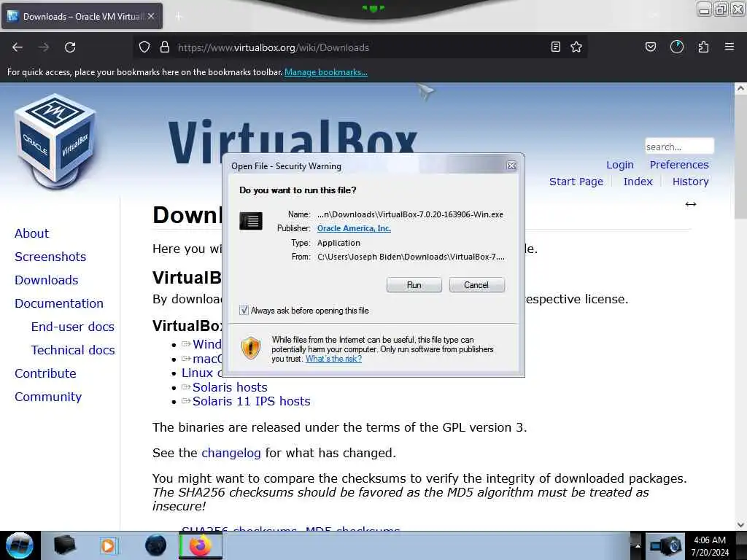The image size is (747, 560).
Task: Open Documentation in the sidebar
Action: coord(59,303)
